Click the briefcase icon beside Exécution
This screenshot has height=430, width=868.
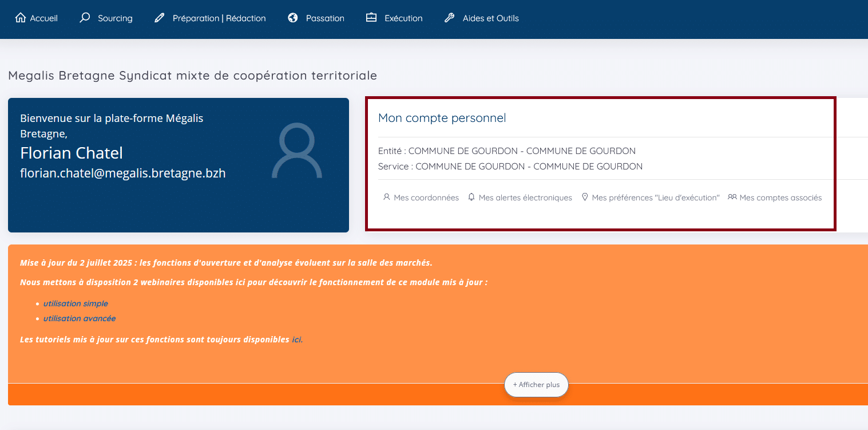[371, 18]
